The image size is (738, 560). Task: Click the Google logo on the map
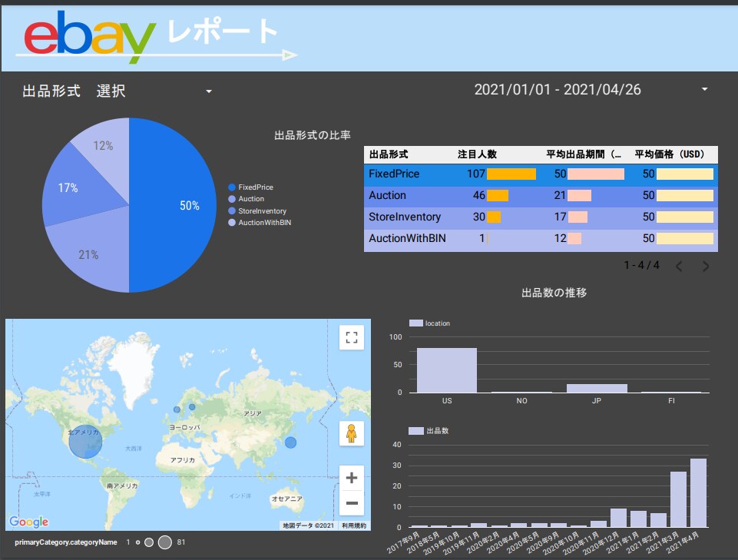coord(28,522)
